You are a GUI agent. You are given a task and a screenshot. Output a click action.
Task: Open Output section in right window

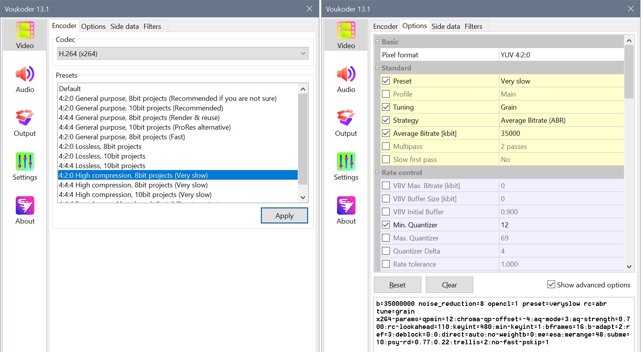click(x=346, y=123)
